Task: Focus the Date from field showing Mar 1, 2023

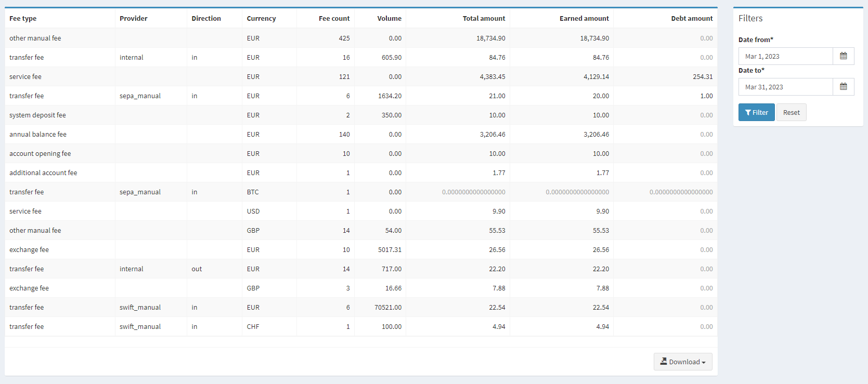Action: coord(785,56)
